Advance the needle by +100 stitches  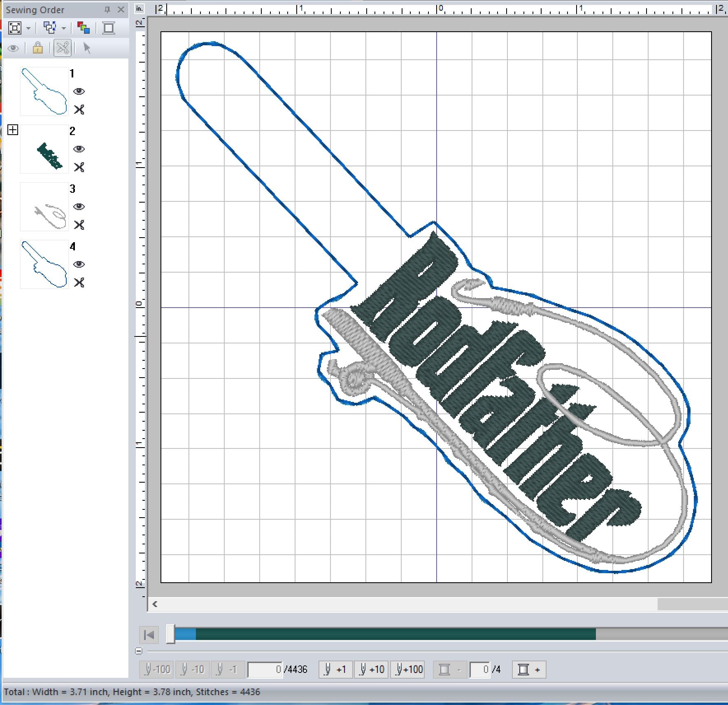409,670
